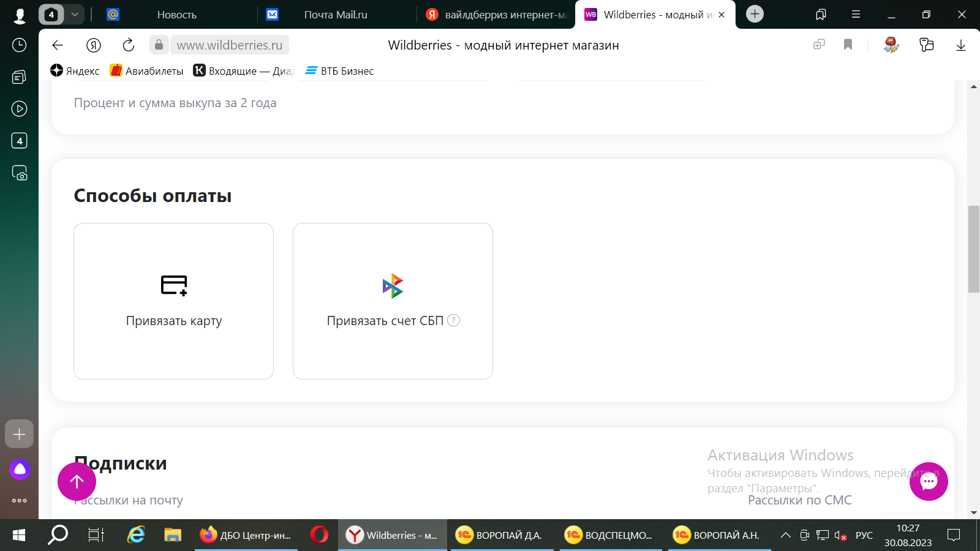This screenshot has width=980, height=551.
Task: Click Рассылки по СМС text
Action: point(800,500)
